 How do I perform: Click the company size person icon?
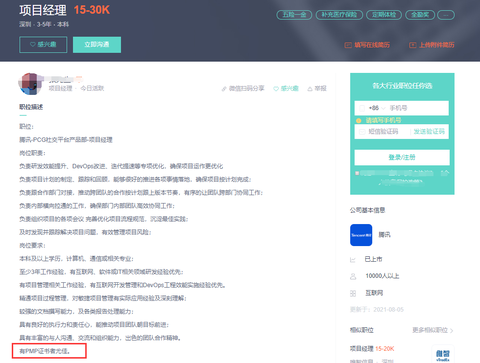tap(353, 276)
